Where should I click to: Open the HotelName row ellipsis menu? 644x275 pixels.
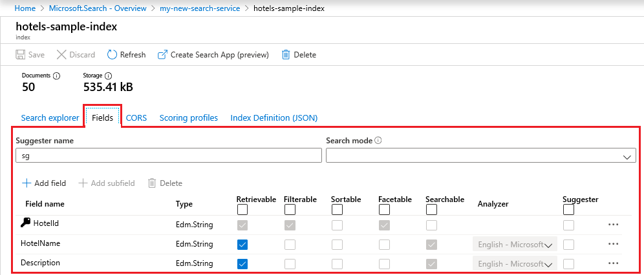coord(614,244)
